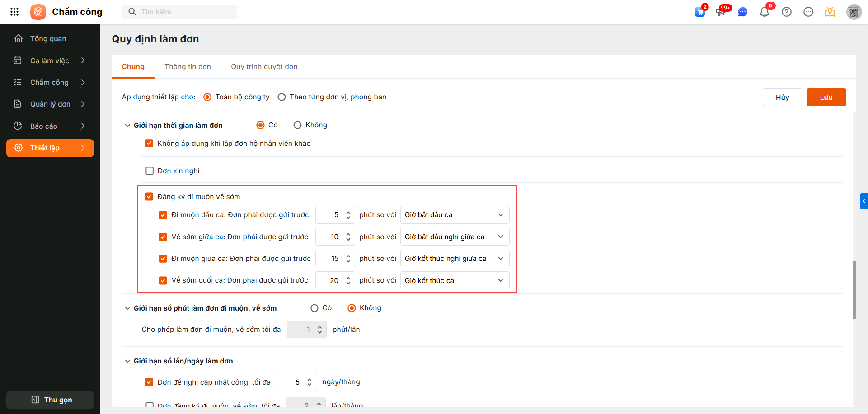Open the shopping cart icon
The height and width of the screenshot is (414, 868).
[x=700, y=12]
